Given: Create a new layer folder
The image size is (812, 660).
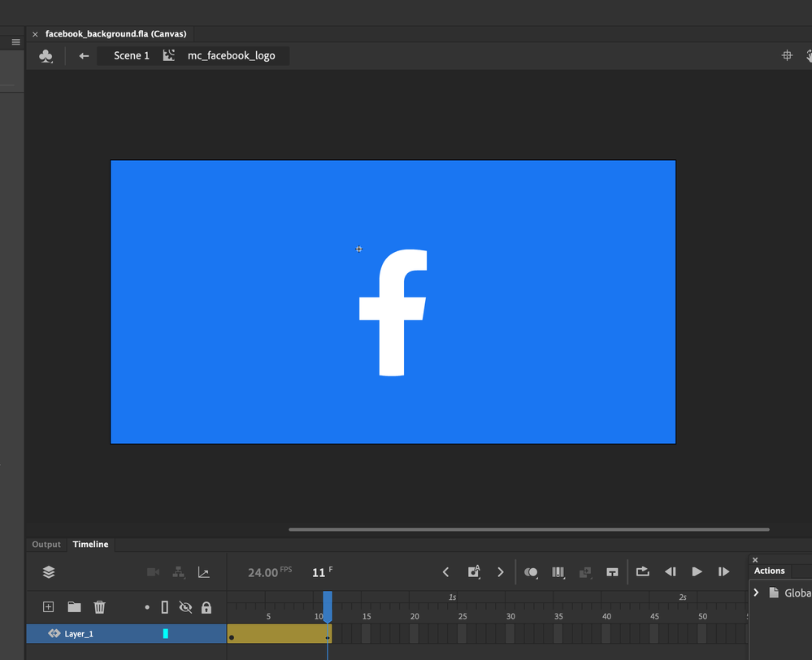Looking at the screenshot, I should coord(74,607).
